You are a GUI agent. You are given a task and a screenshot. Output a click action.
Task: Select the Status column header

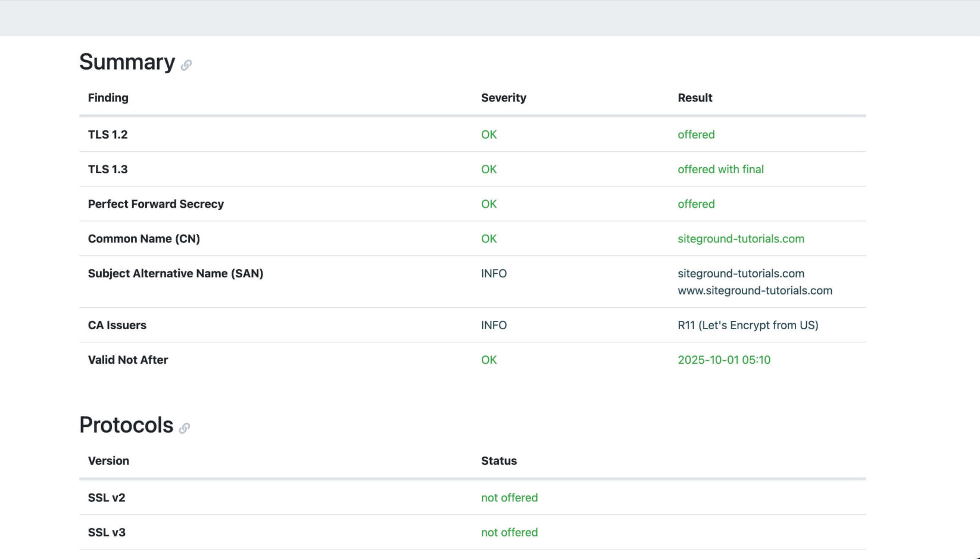[x=499, y=461]
